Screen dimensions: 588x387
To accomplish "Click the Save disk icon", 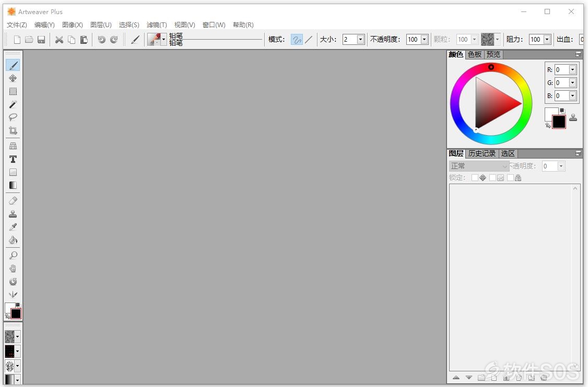I will [x=41, y=40].
